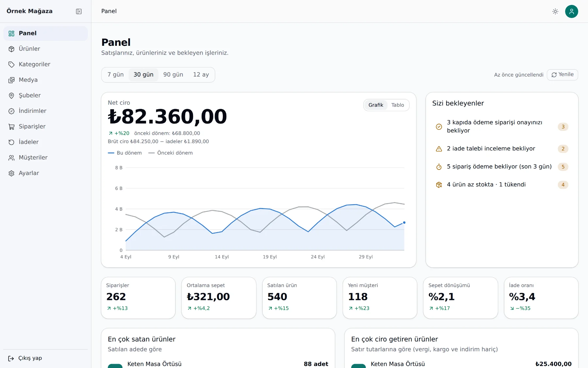Open '3 kapıda ödeme siparişi' pending item
Viewport: 588px width, 368px height.
pos(502,127)
